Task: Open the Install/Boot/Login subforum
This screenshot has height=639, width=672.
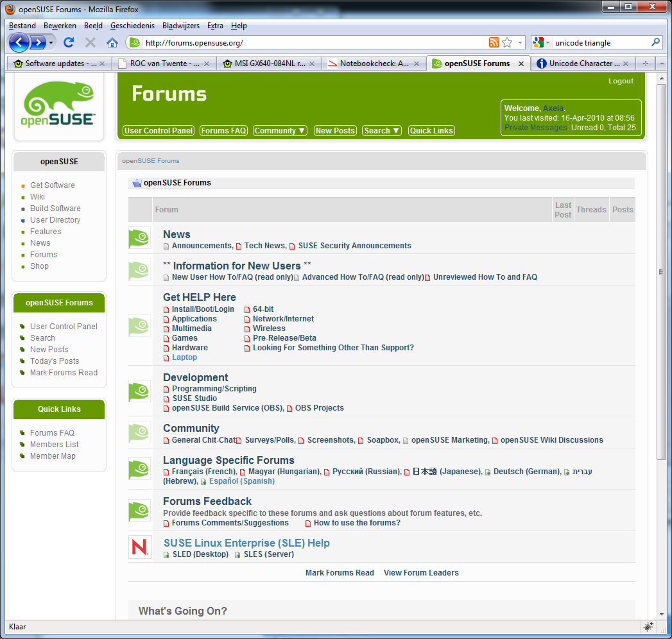Action: point(203,309)
